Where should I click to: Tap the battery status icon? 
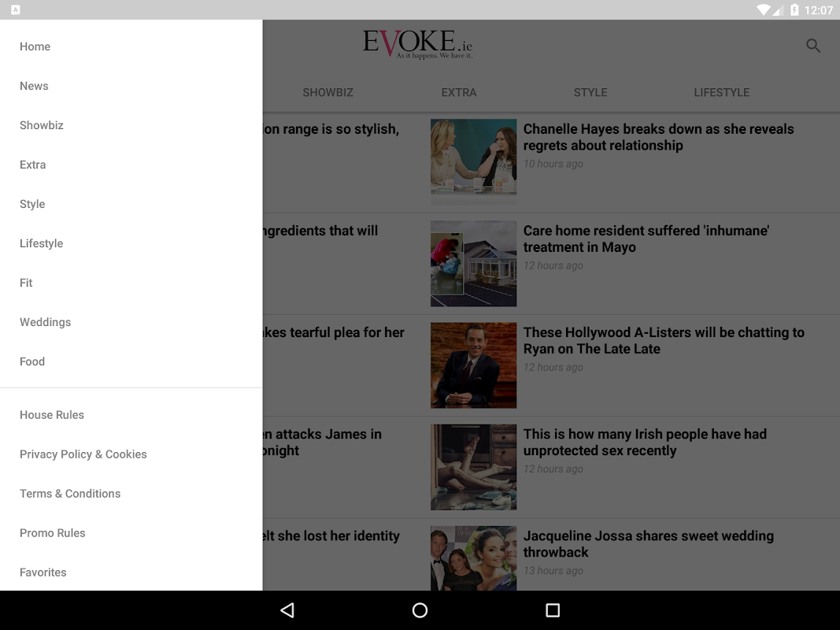pos(794,9)
